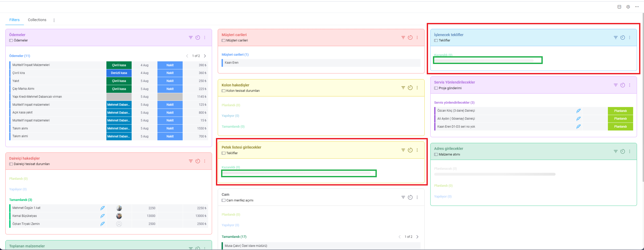This screenshot has width=644, height=250.
Task: Select the feather icon beside Mehmet Özgün 1.kat
Action: click(x=103, y=208)
